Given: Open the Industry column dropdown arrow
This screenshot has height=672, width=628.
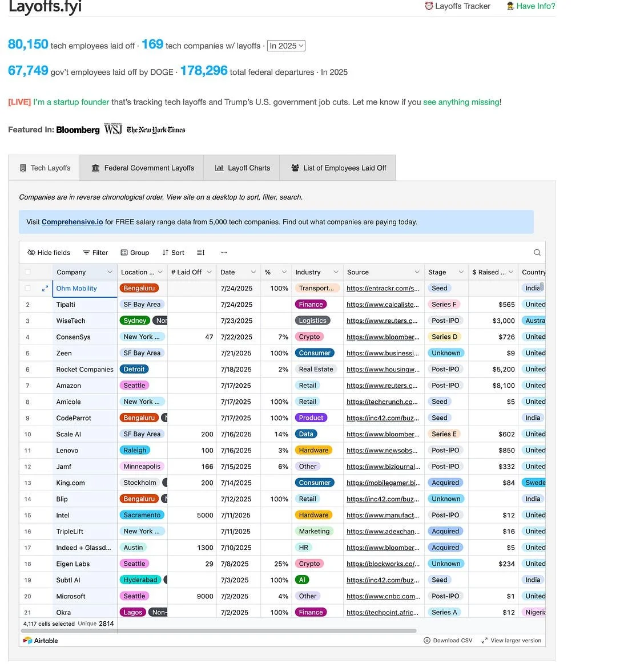Looking at the screenshot, I should click(336, 272).
